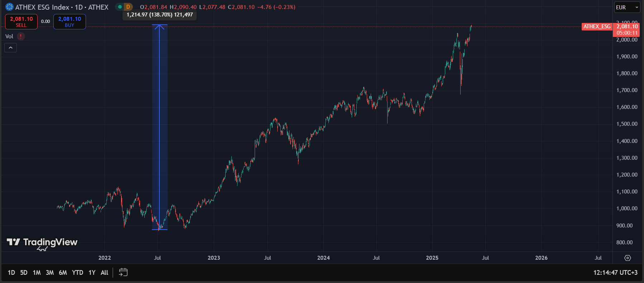This screenshot has height=283, width=644.
Task: Select the 1D time range
Action: click(x=11, y=273)
